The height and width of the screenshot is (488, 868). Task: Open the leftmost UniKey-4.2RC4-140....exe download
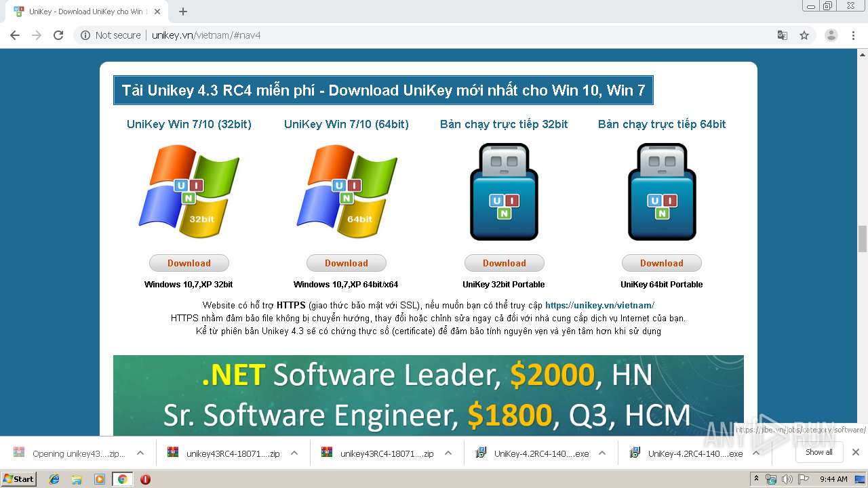[x=532, y=453]
